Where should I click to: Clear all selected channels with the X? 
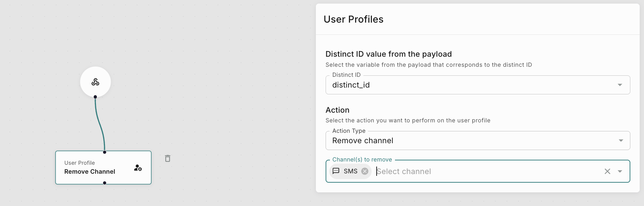[x=607, y=172]
